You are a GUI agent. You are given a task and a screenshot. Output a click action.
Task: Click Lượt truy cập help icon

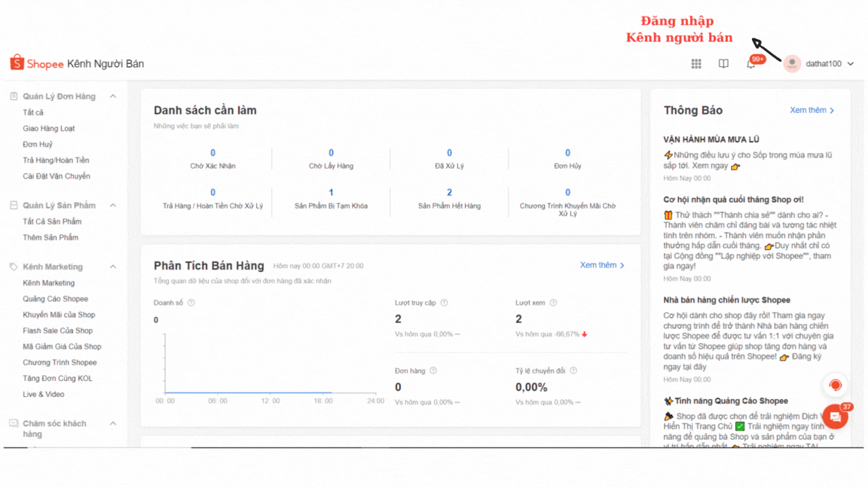pyautogui.click(x=444, y=303)
